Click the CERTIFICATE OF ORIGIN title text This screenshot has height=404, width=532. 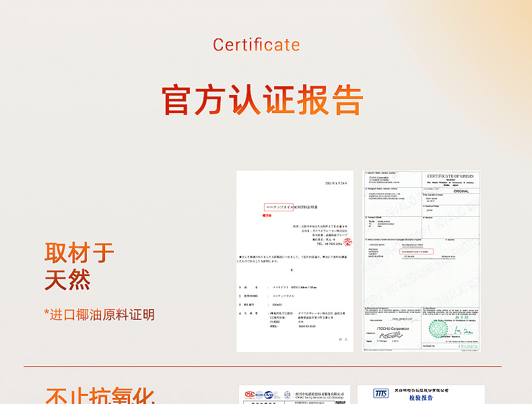point(451,176)
